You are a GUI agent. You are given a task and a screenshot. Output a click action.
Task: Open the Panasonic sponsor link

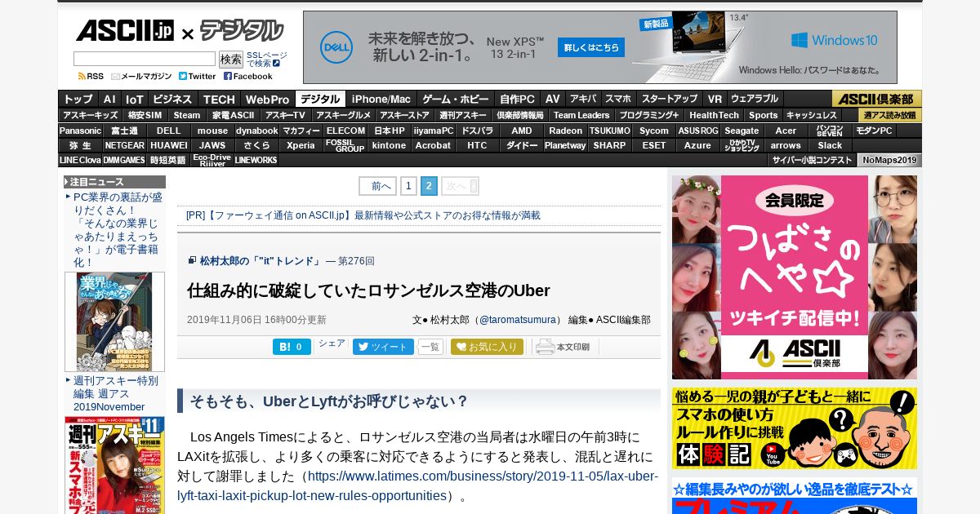click(80, 131)
